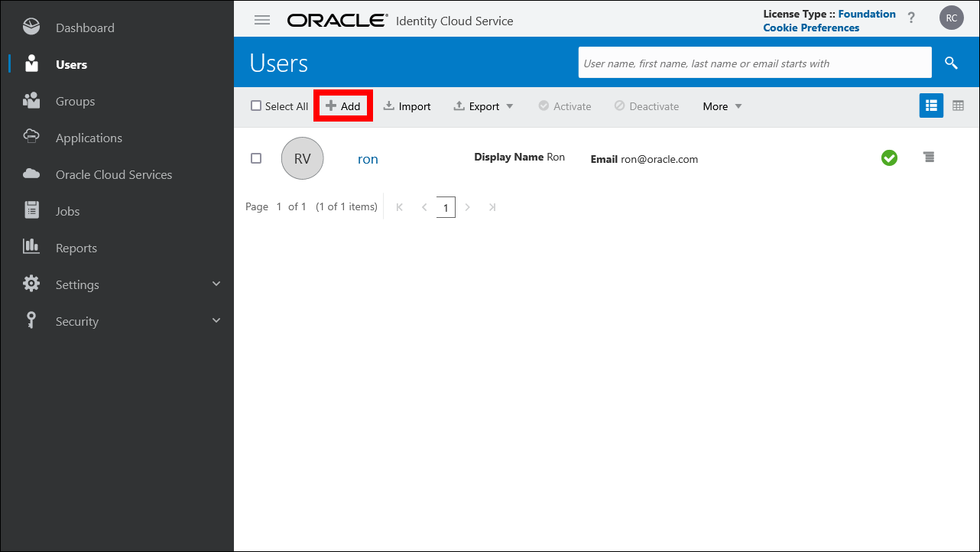This screenshot has width=980, height=552.
Task: Expand the Security sidebar section
Action: (76, 321)
